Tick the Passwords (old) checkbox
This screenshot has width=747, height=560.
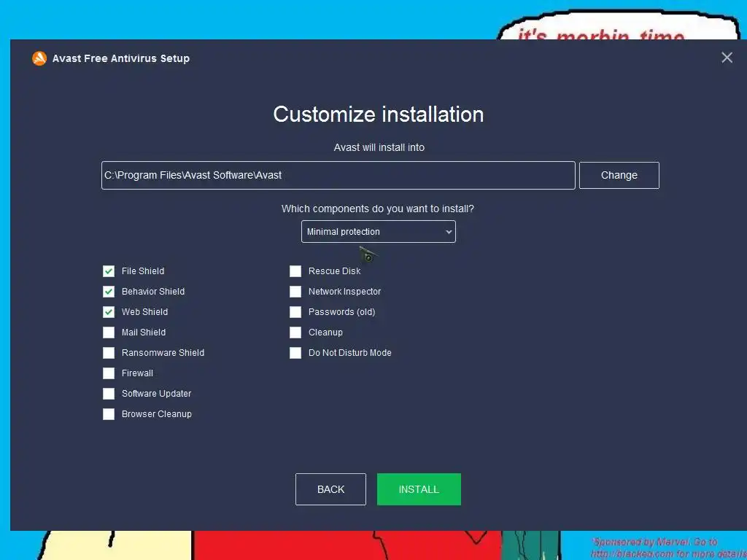[x=295, y=312]
